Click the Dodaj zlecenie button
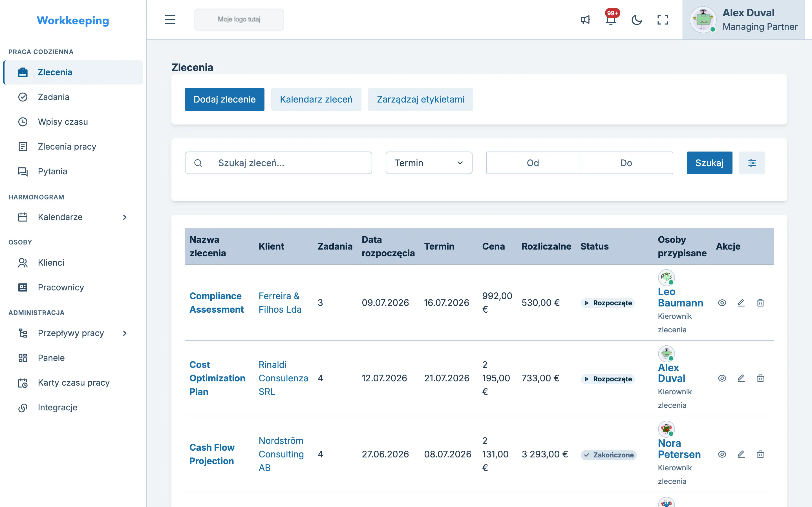Image resolution: width=812 pixels, height=507 pixels. click(224, 99)
